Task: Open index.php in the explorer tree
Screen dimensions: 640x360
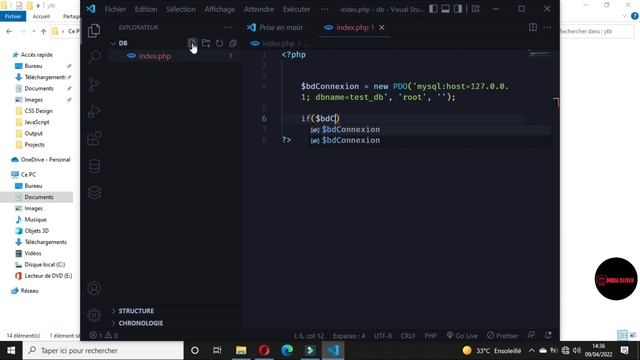Action: (155, 56)
